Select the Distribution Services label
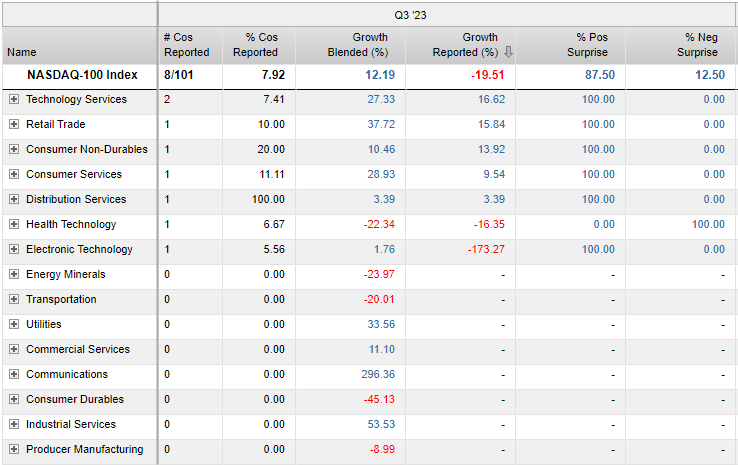738x465 pixels. pos(76,199)
